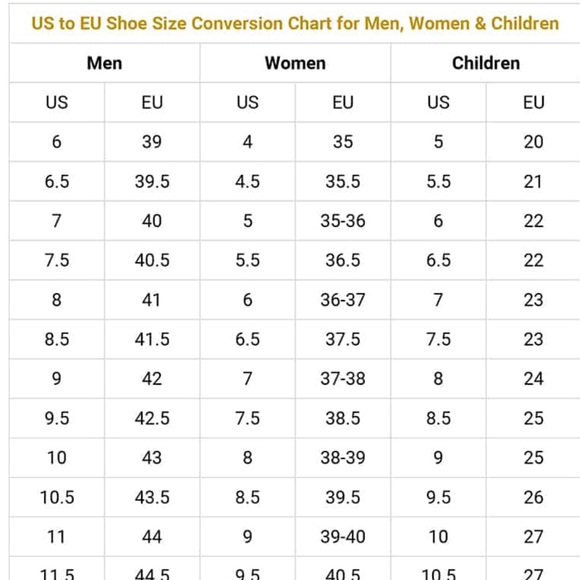Select the Children column group header
Viewport: 580px width, 580px height.
486,63
